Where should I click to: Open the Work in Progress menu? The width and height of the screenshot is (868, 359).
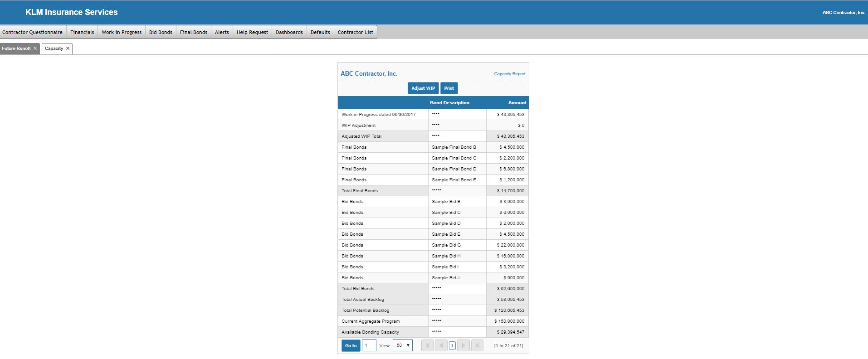(122, 32)
